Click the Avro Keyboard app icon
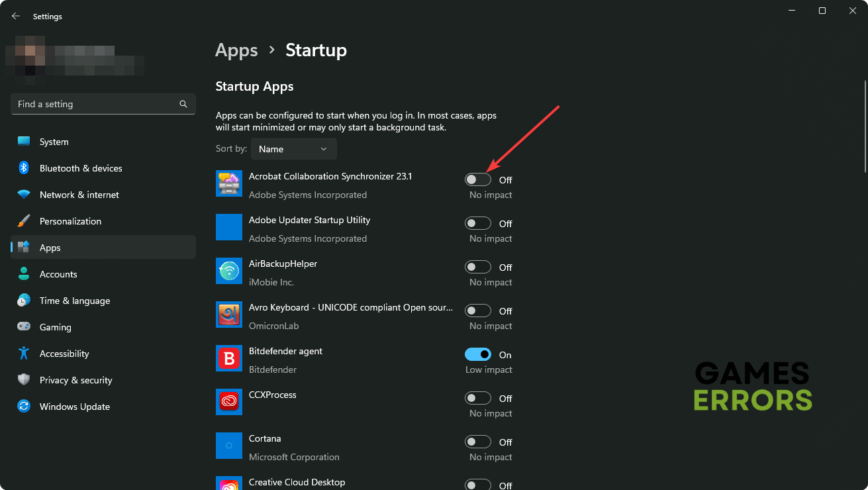This screenshot has width=868, height=490. 229,315
